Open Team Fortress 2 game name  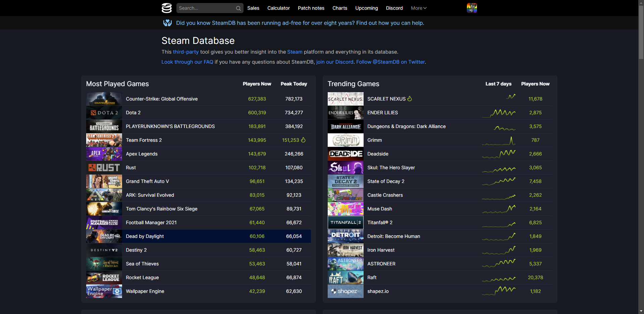pos(144,140)
